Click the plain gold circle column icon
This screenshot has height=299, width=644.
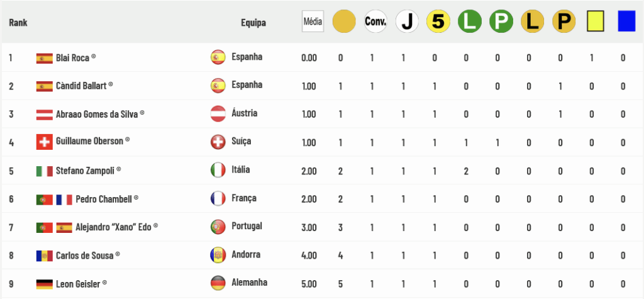click(344, 21)
